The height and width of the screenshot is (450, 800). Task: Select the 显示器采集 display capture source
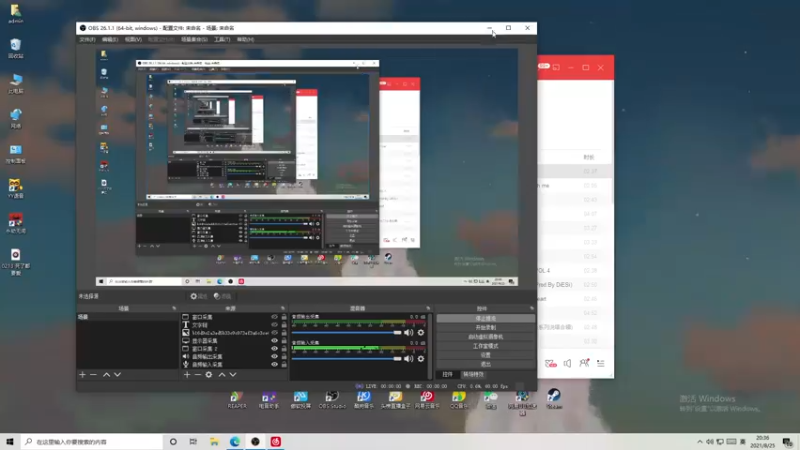pyautogui.click(x=205, y=341)
